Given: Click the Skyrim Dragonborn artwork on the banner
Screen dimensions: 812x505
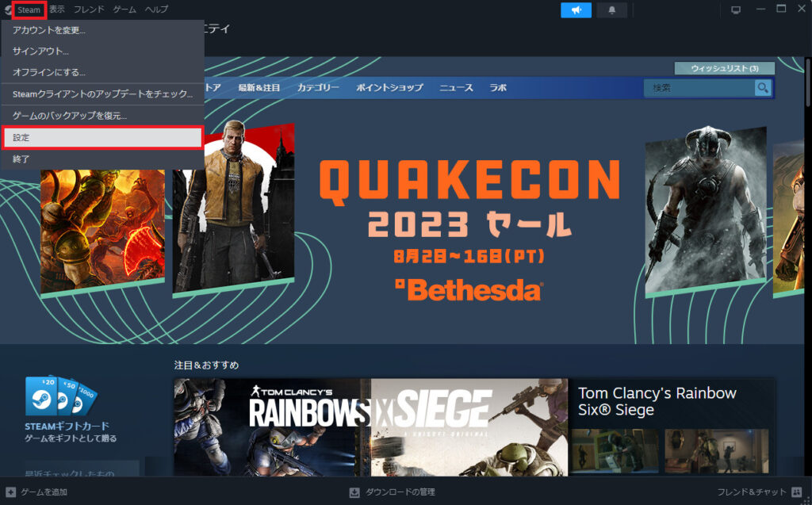Looking at the screenshot, I should click(x=705, y=212).
